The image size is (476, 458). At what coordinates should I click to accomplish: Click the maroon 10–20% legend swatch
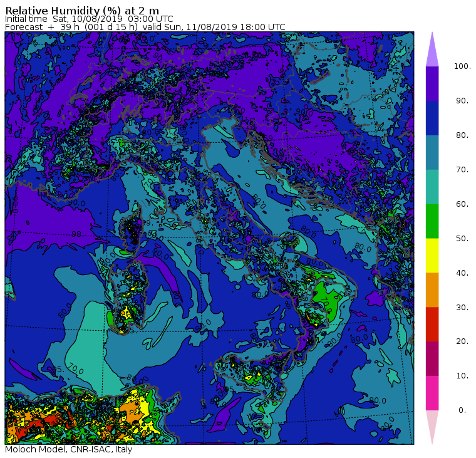point(432,358)
